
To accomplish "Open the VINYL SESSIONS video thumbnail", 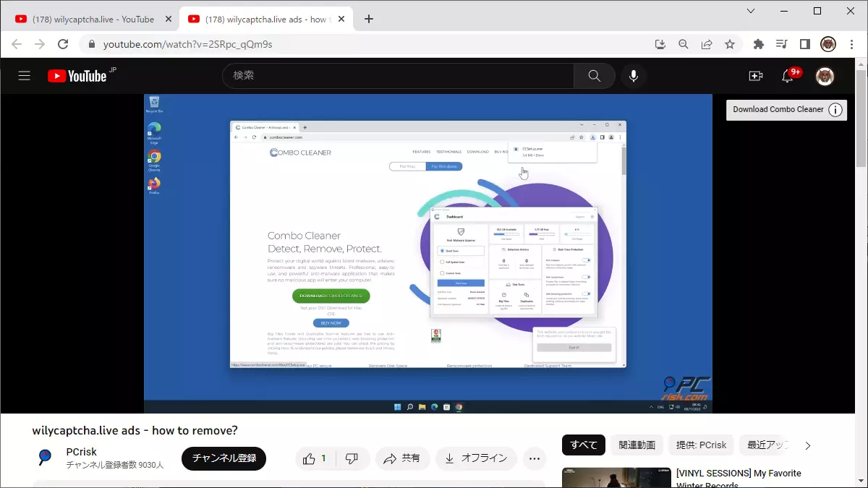I will [615, 478].
